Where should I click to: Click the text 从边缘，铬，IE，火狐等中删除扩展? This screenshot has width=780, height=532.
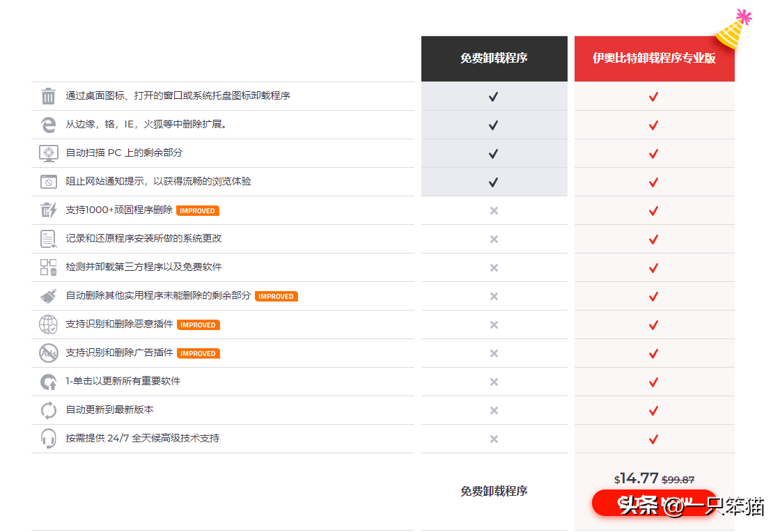(x=146, y=125)
